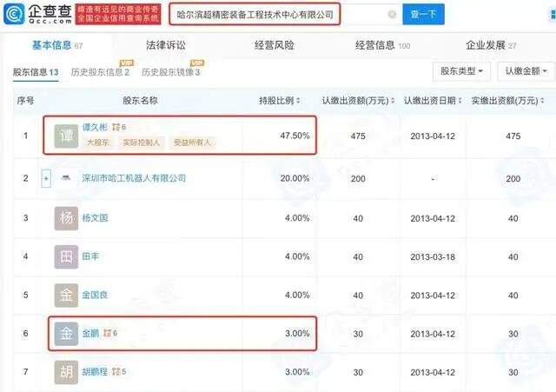
Task: Open the 认缴金额 dropdown filter
Action: point(522,71)
